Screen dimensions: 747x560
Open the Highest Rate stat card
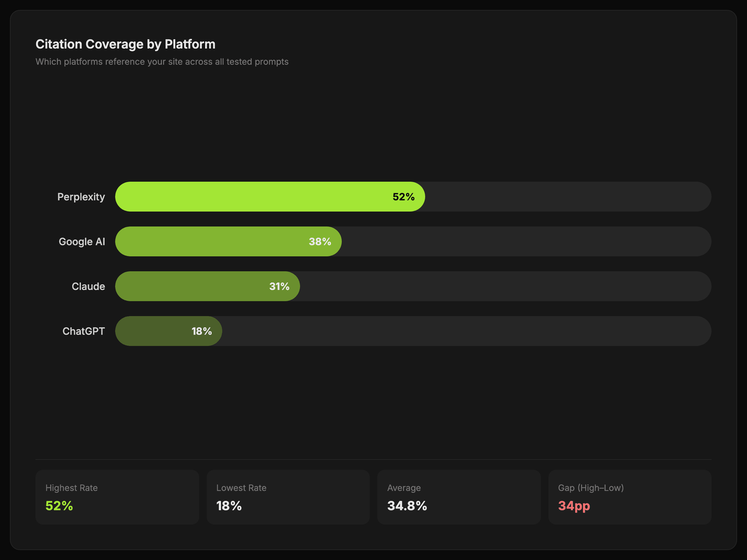point(117,497)
